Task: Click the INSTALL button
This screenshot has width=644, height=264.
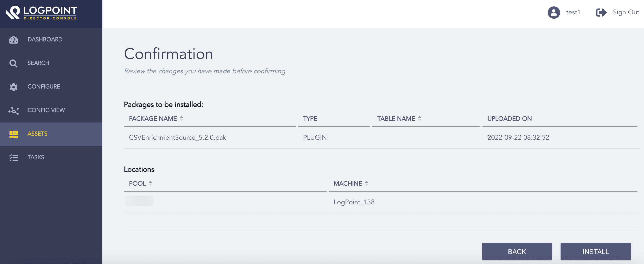Action: 596,251
